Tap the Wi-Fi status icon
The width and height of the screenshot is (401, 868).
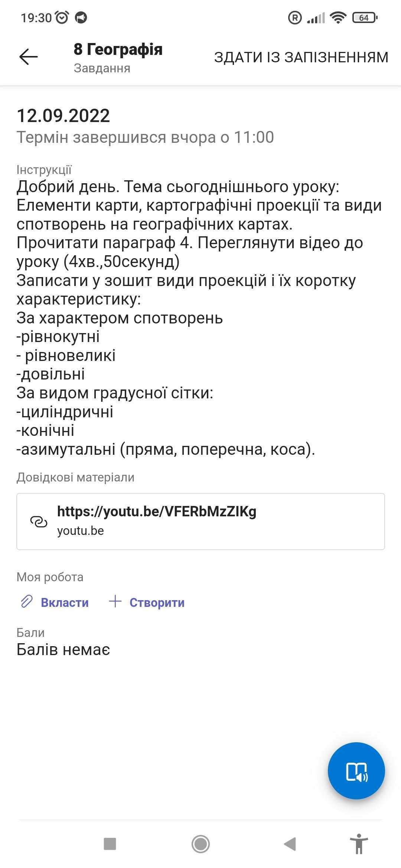(x=338, y=17)
